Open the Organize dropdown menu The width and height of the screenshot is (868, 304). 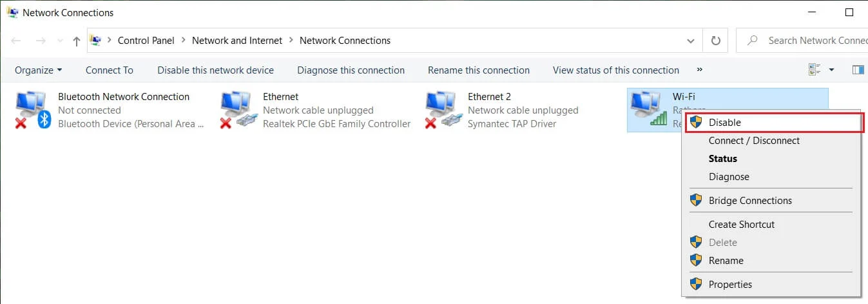point(38,70)
